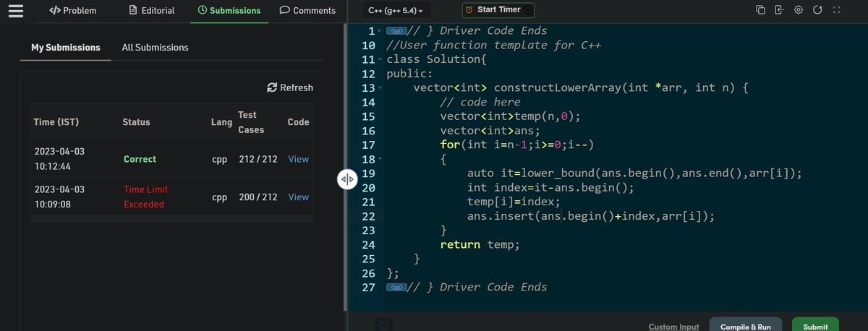Click the Time Limit Exceeded status

145,197
